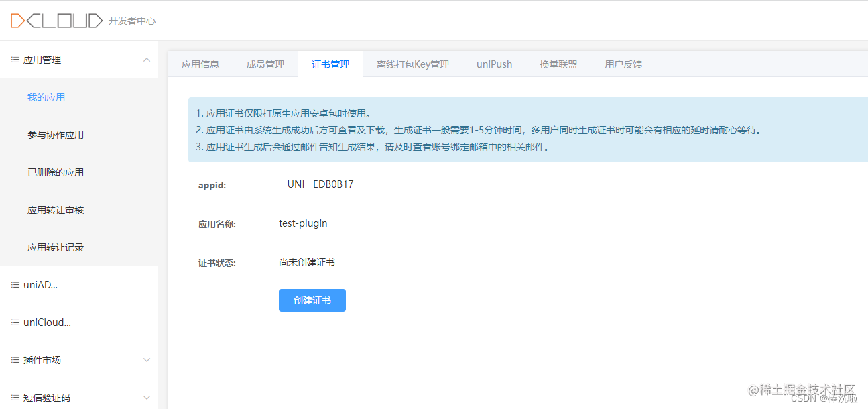Expand the 插件市场 section
868x409 pixels.
(x=147, y=359)
